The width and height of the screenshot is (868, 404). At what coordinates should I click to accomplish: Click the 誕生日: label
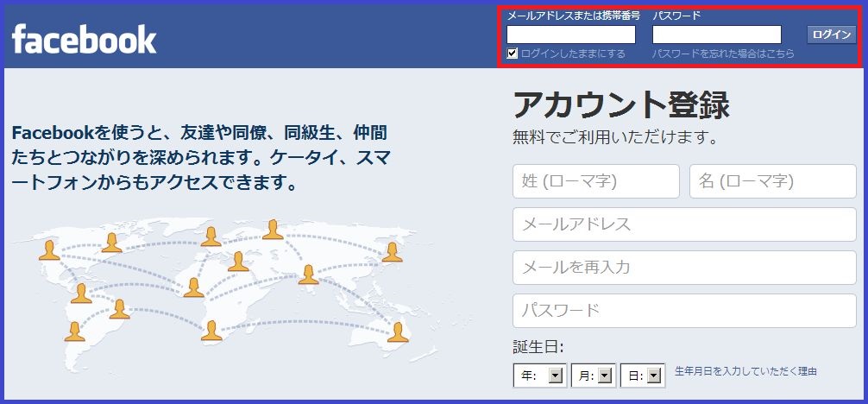click(x=538, y=348)
